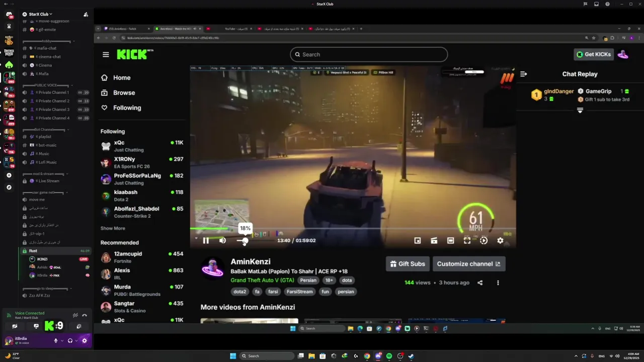Expand microphone input options chevron
644x362 pixels.
pyautogui.click(x=62, y=340)
